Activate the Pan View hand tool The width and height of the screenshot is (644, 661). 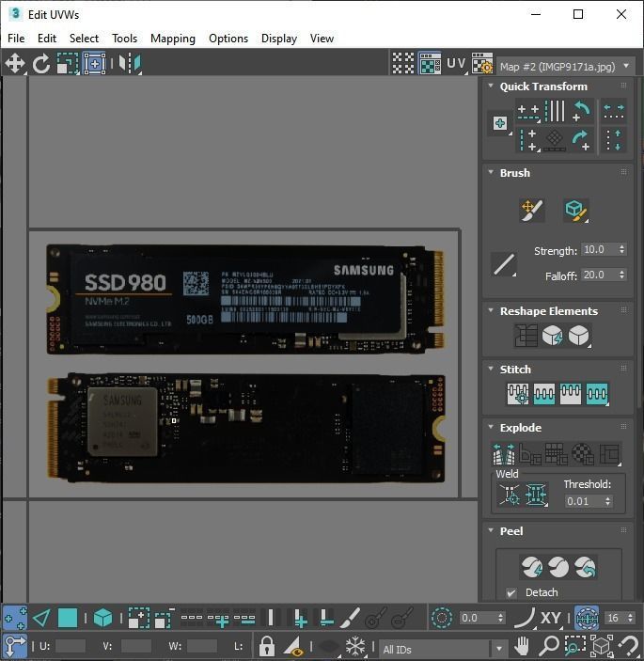[522, 646]
